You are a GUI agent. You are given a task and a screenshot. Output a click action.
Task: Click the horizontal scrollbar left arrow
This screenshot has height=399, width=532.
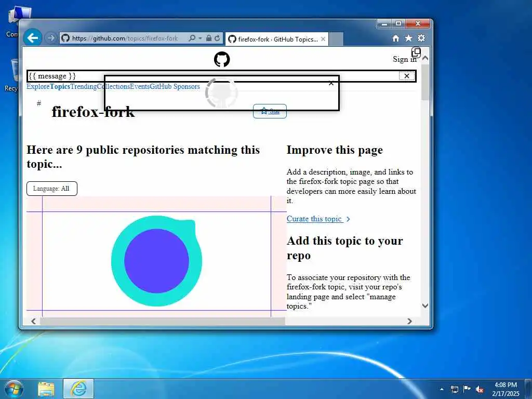point(33,321)
